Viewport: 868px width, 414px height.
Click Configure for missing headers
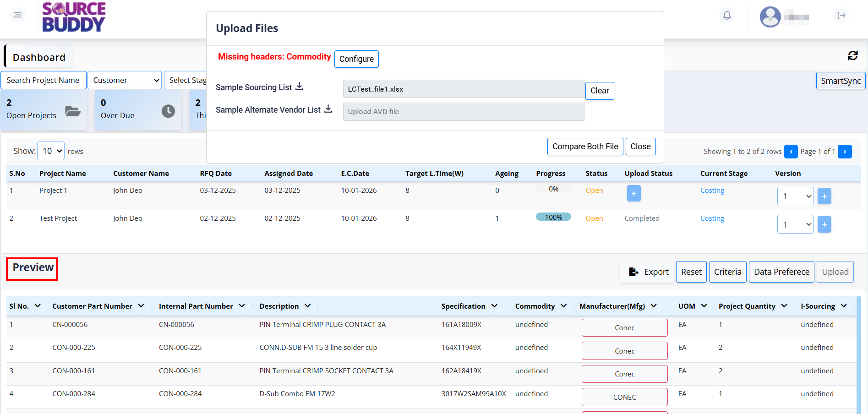pos(356,59)
